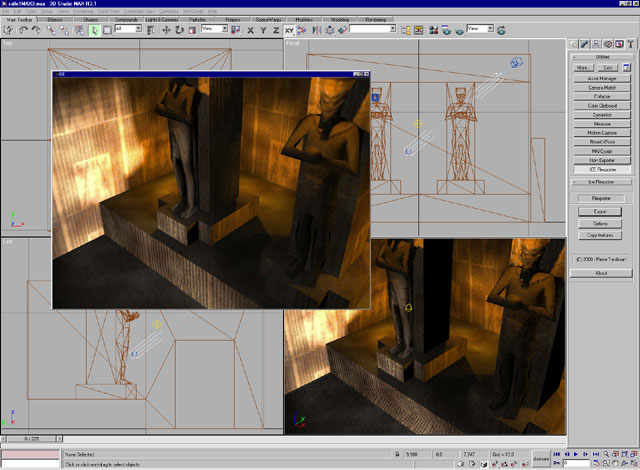Go to the end frame

tap(596, 454)
